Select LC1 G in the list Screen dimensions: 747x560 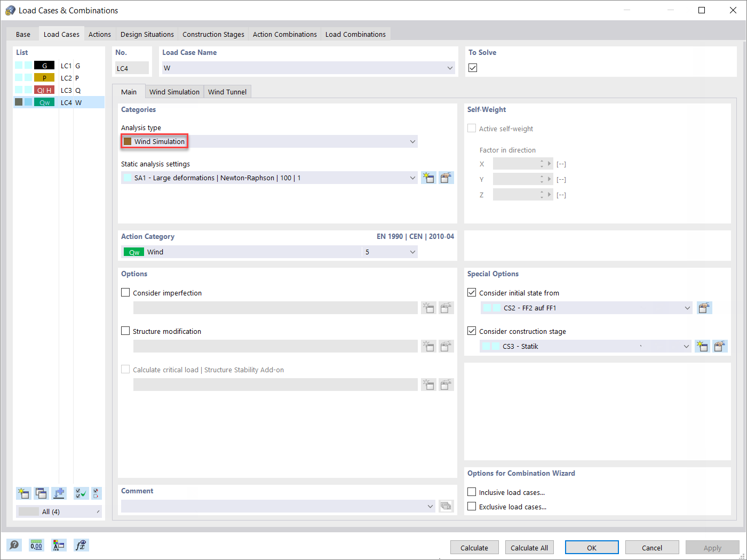[x=59, y=66]
